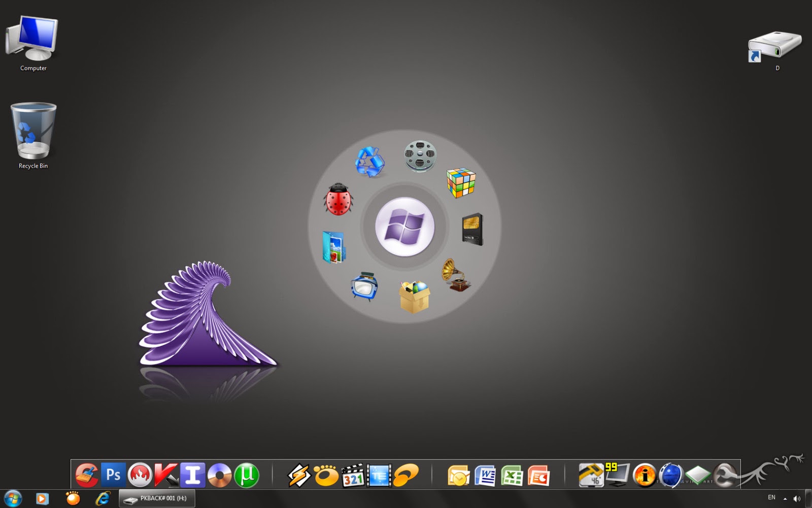812x508 pixels.
Task: Open the volume control in the tray
Action: 797,499
